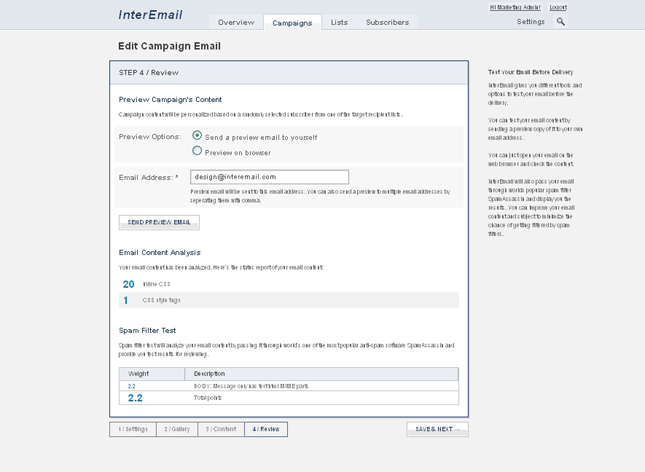This screenshot has width=645, height=472.
Task: Click the Logout link
Action: click(x=558, y=7)
